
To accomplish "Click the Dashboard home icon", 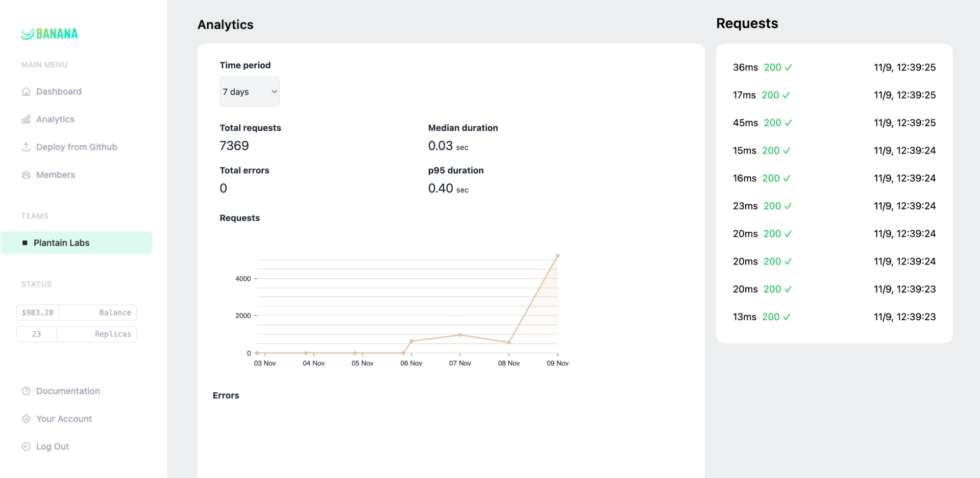I will pyautogui.click(x=26, y=91).
